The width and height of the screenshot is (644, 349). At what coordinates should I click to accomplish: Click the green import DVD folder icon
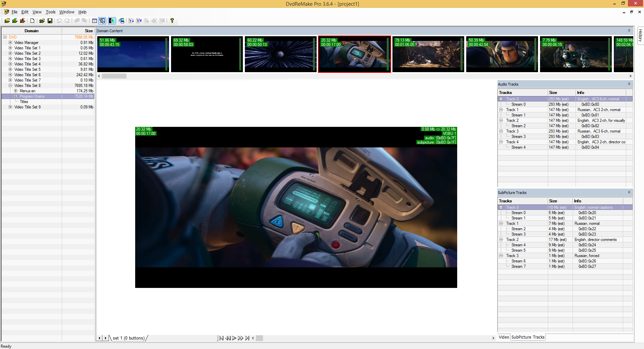[15, 21]
